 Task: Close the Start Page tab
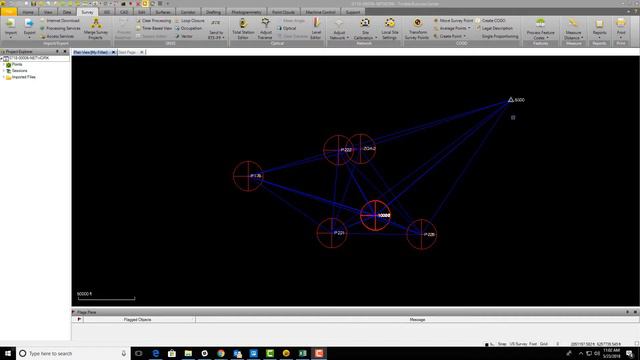tap(142, 52)
